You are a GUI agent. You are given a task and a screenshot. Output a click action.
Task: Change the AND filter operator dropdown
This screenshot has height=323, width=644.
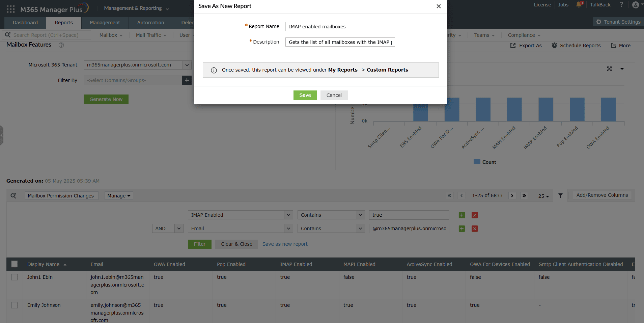[167, 228]
